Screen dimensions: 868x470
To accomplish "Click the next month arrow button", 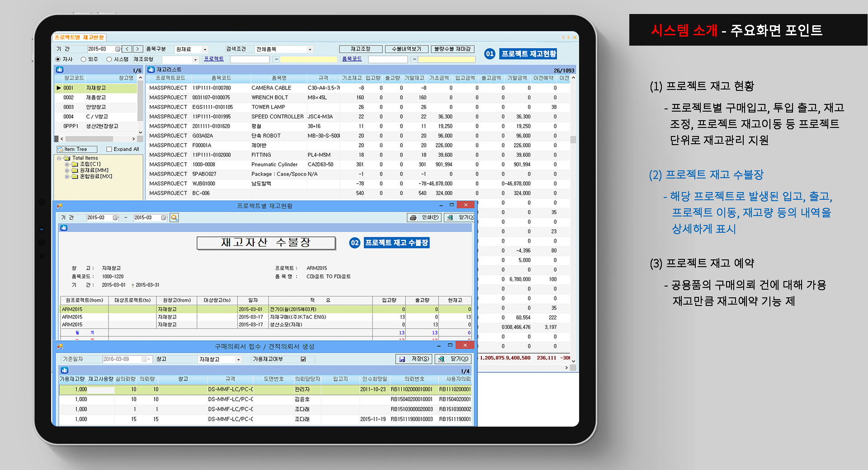I will click(x=138, y=49).
